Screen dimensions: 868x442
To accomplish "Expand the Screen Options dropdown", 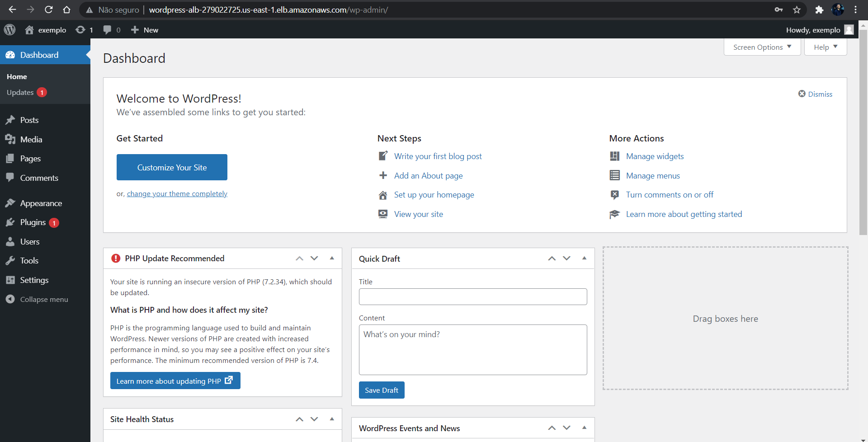I will point(762,47).
